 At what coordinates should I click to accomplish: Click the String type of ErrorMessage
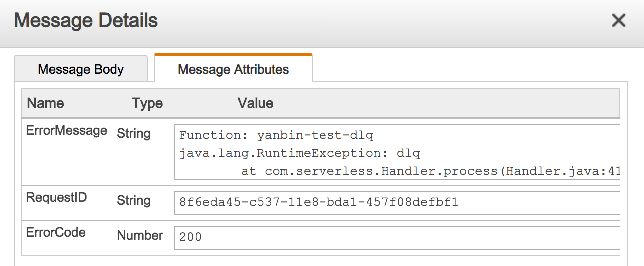[133, 133]
